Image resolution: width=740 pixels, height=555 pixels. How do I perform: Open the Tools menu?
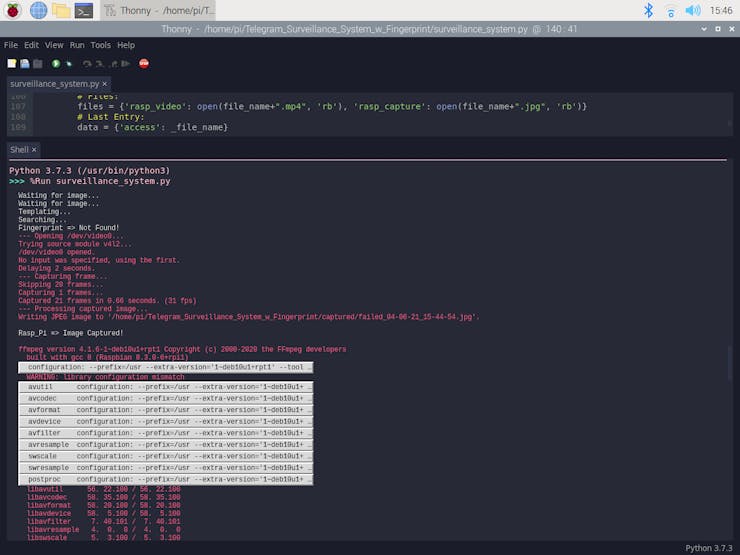click(100, 45)
